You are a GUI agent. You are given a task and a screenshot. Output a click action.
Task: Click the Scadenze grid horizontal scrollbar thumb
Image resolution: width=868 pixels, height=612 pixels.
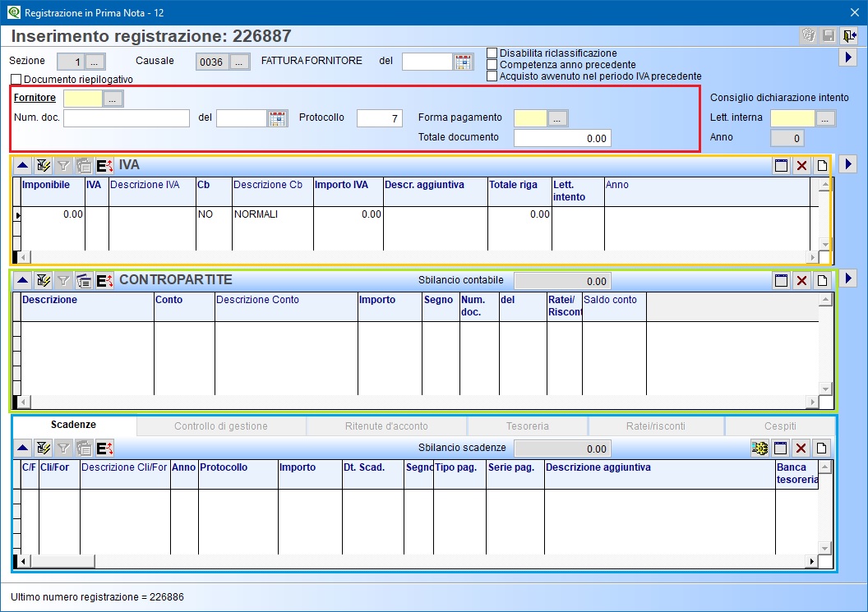[x=62, y=561]
